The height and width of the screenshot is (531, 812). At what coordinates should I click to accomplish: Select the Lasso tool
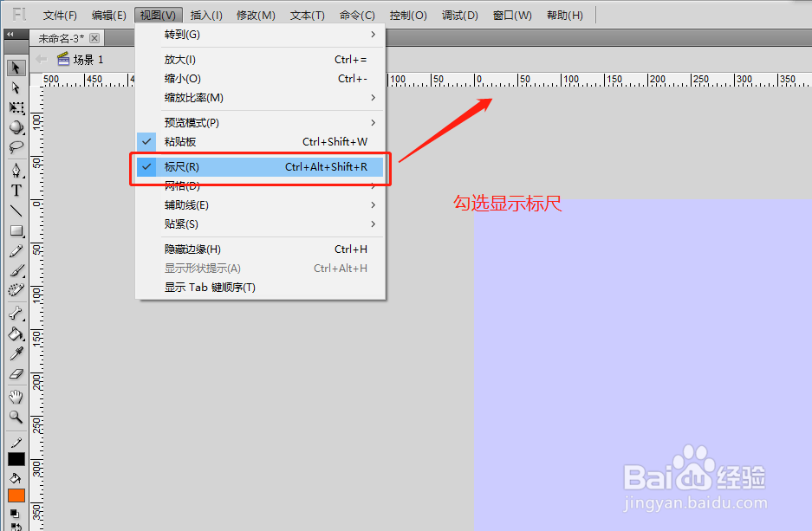point(16,147)
